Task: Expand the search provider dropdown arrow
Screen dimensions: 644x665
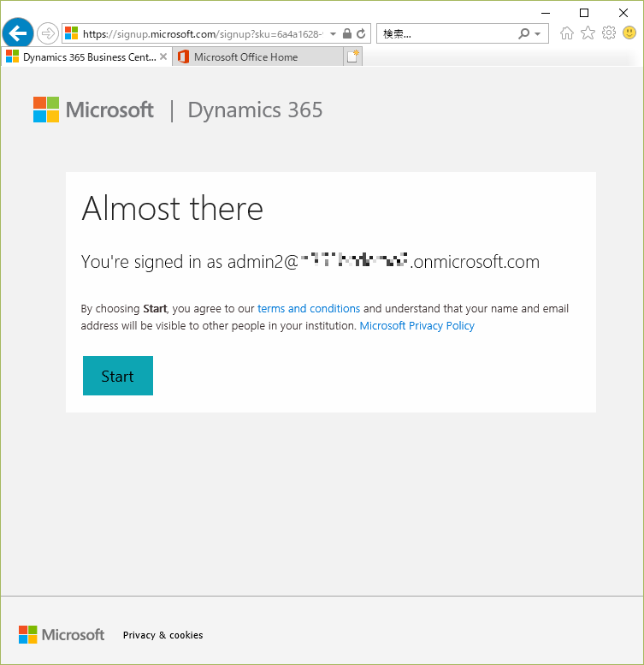Action: (538, 34)
